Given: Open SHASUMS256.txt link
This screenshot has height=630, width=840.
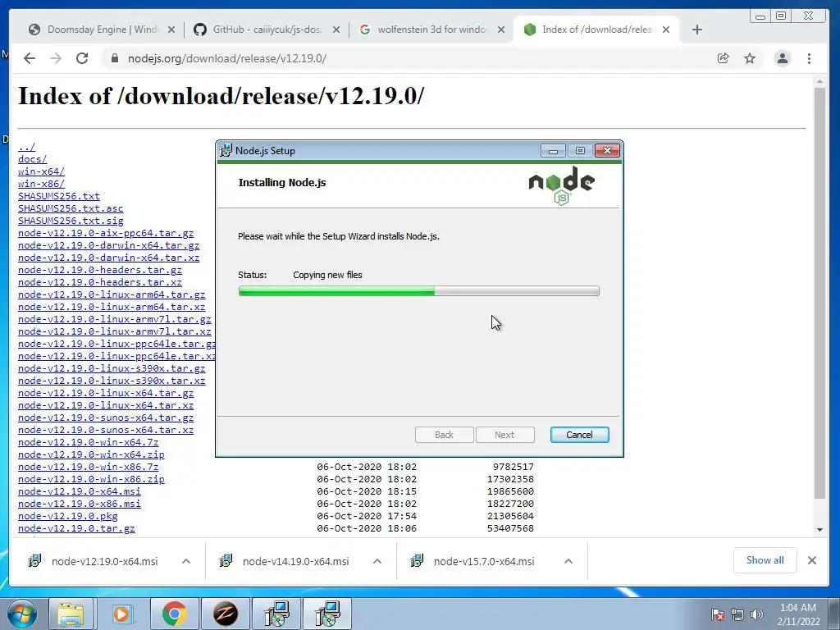Looking at the screenshot, I should coord(59,196).
